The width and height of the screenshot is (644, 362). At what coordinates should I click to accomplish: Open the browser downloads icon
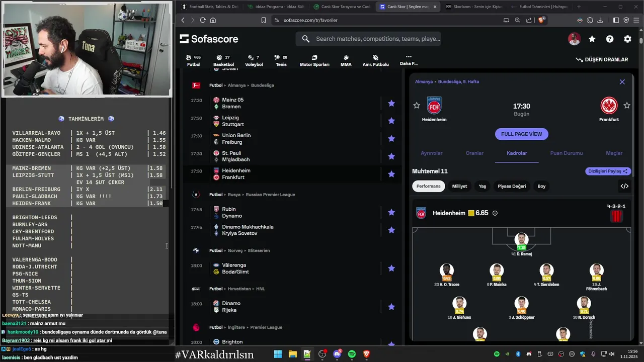pos(600,20)
